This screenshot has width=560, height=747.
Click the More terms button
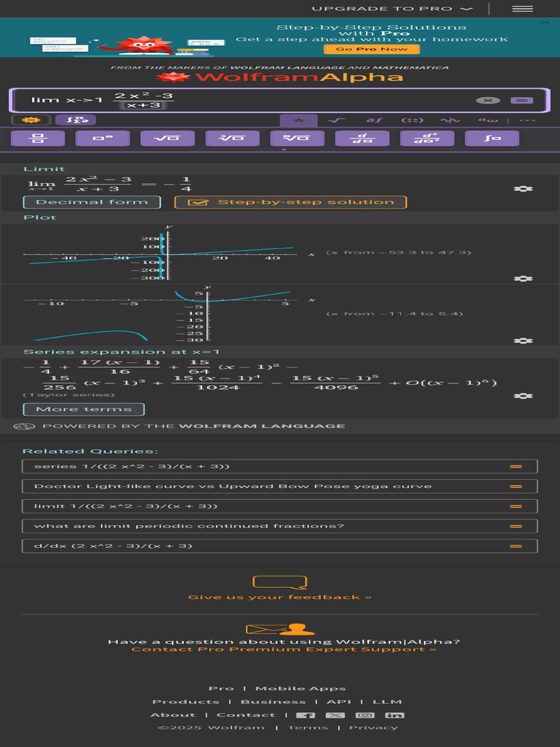84,409
